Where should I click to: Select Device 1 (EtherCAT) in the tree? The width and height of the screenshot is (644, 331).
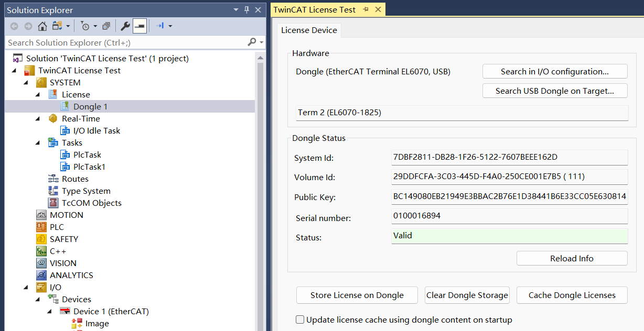tap(111, 312)
